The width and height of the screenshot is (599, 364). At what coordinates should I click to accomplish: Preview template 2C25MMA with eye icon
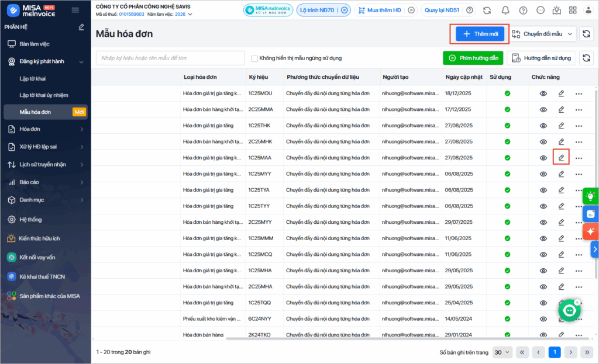point(543,109)
